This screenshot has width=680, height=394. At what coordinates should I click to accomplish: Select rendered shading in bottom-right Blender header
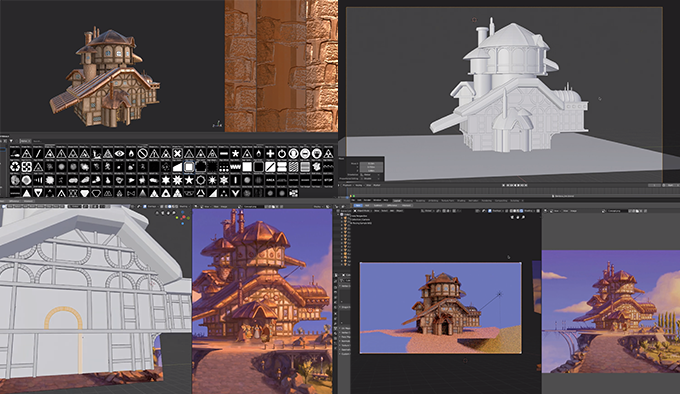click(x=521, y=211)
